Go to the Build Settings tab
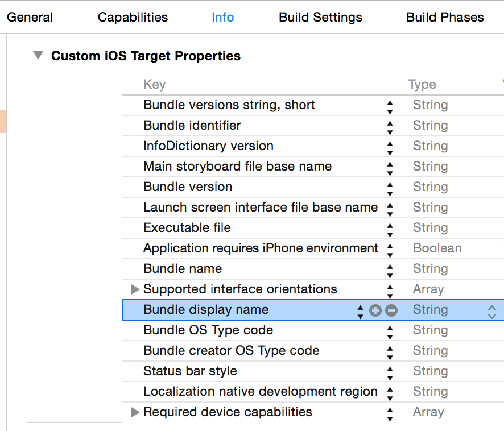Screen dimensions: 504x431 point(320,17)
